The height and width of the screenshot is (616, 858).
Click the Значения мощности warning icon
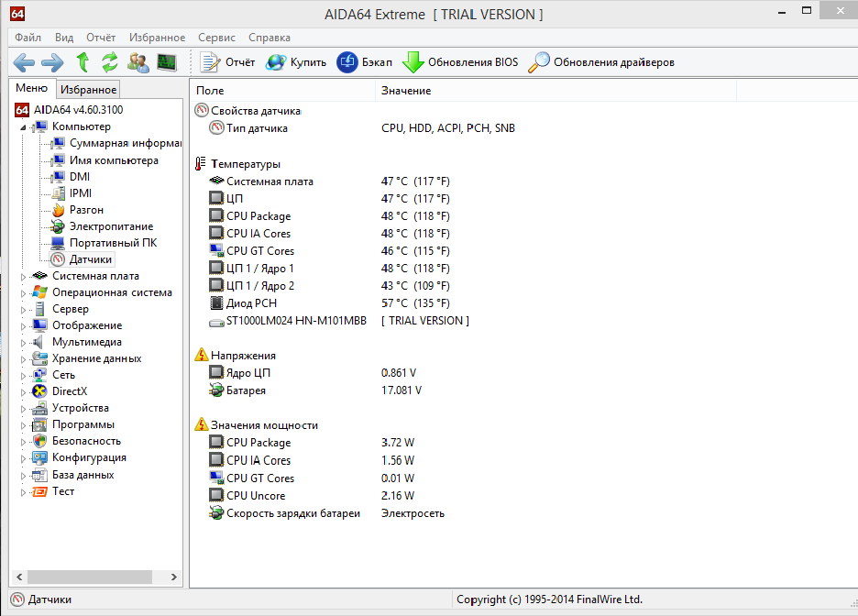pos(202,424)
